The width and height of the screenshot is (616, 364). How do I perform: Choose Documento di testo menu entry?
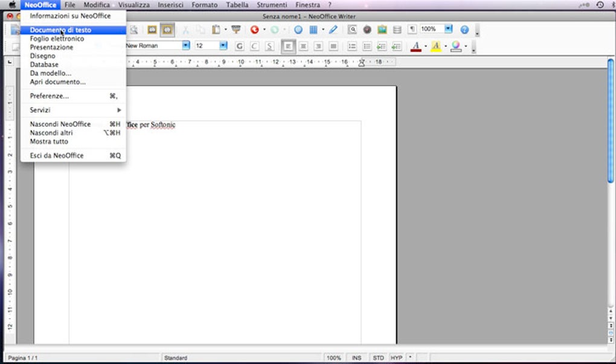74,30
